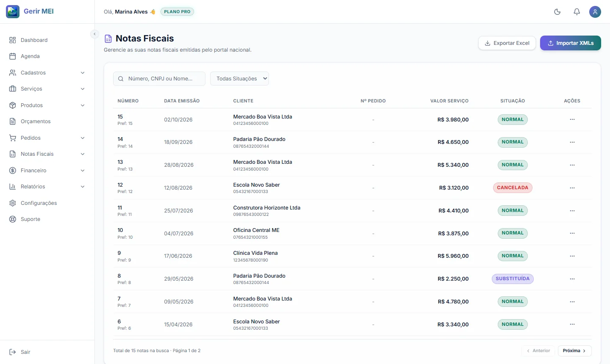
Task: Click the R$ 5.960,00 value cell
Action: click(x=453, y=256)
